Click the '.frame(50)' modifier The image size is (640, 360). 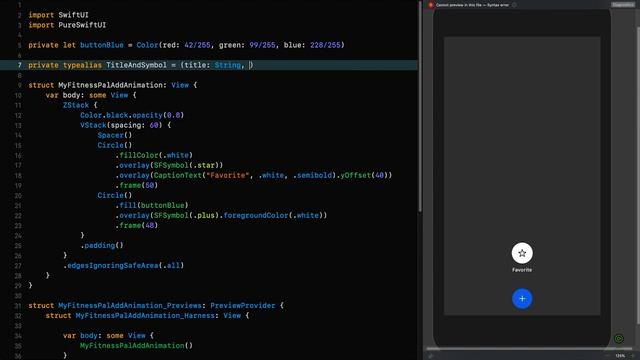tap(136, 185)
